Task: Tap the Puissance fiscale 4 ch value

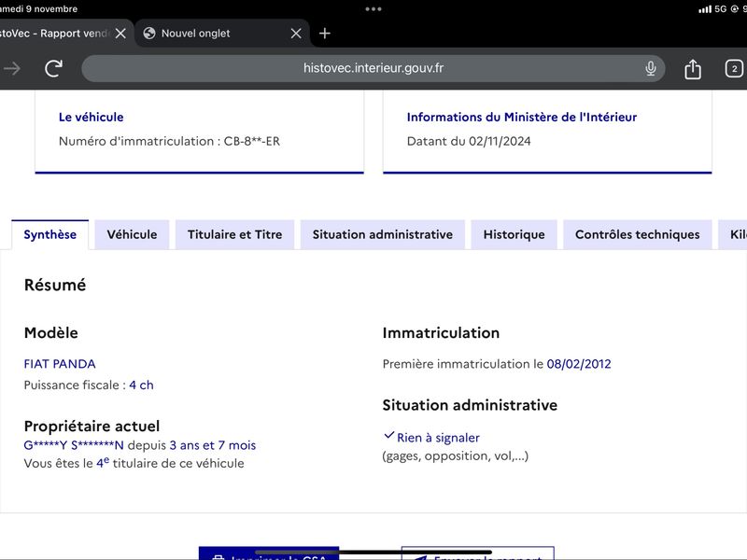Action: pyautogui.click(x=142, y=385)
